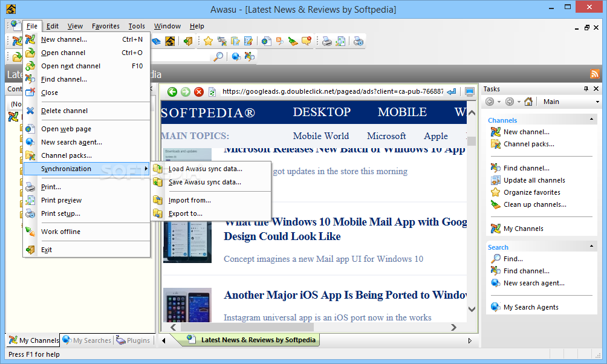The image size is (607, 364).
Task: Click the iOS phones article thumbnail
Action: pos(187,305)
